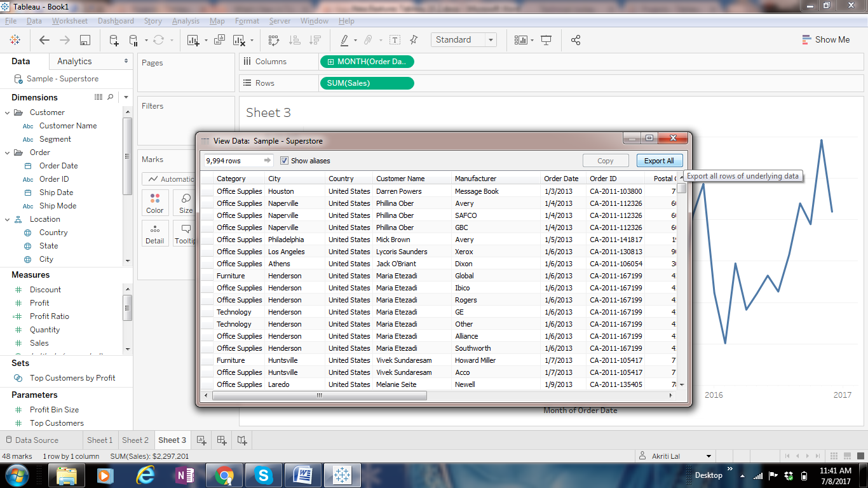The height and width of the screenshot is (488, 868).
Task: Open OneNote from the taskbar
Action: click(x=184, y=475)
